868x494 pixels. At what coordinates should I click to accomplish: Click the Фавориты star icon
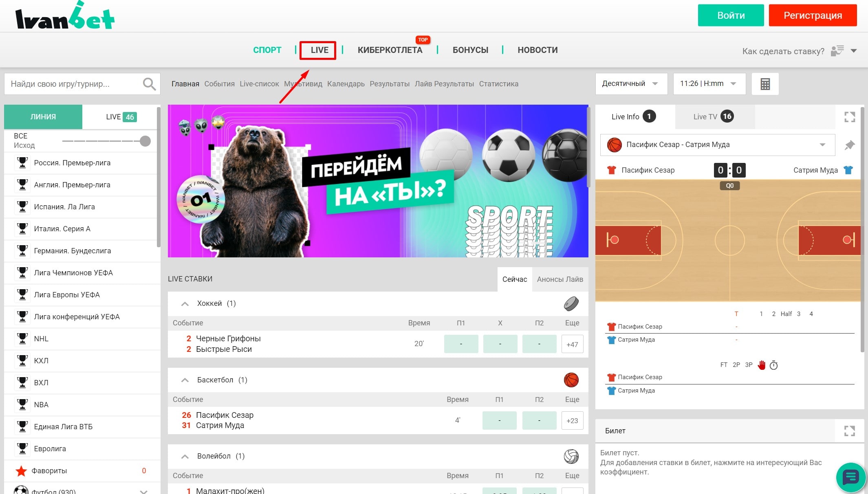click(x=21, y=471)
